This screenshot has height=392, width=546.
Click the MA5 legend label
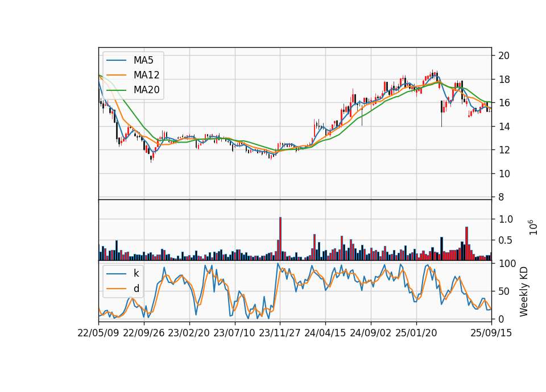point(143,60)
